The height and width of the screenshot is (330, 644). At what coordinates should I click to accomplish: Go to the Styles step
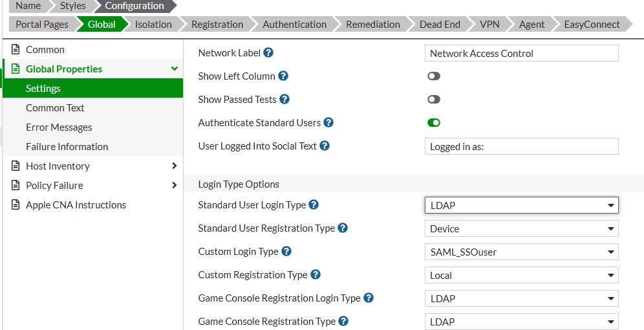tap(72, 6)
